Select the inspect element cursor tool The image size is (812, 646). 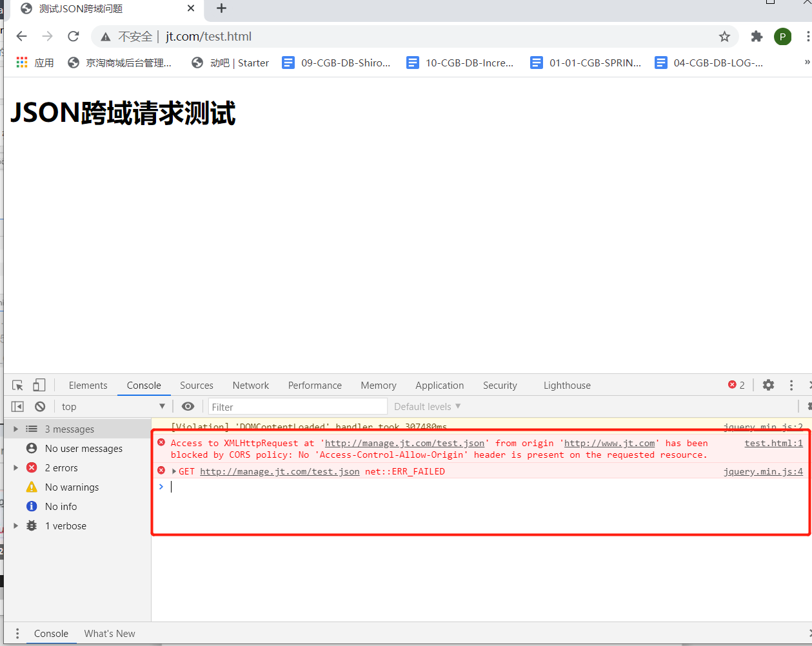(x=16, y=384)
